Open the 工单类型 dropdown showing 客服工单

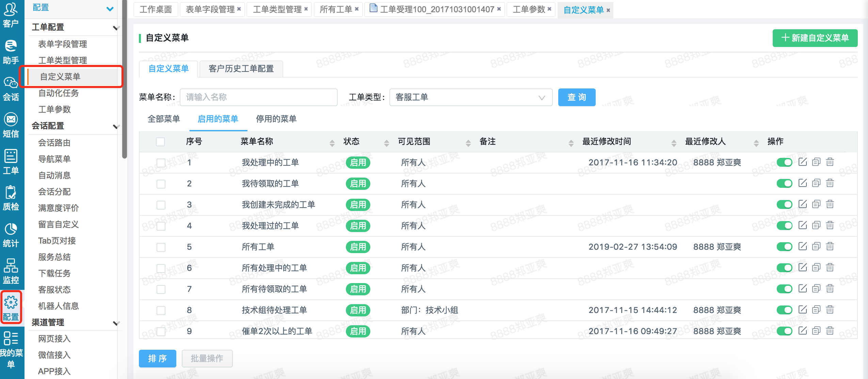pos(471,97)
